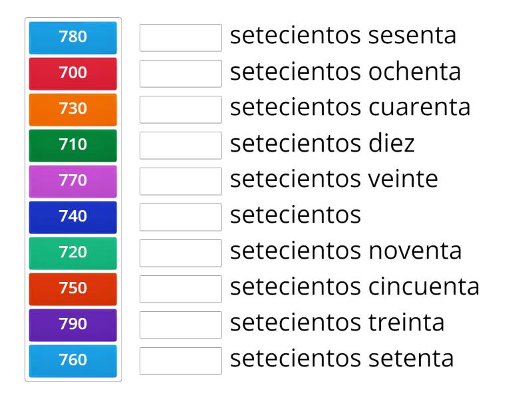Viewport: 532px width, 399px height.
Task: Select the purple 790 tile
Action: coord(72,325)
